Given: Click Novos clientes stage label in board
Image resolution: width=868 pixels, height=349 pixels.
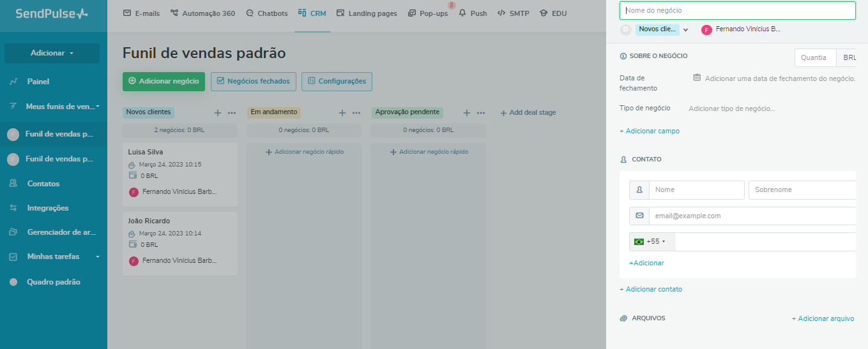Looking at the screenshot, I should pos(148,112).
